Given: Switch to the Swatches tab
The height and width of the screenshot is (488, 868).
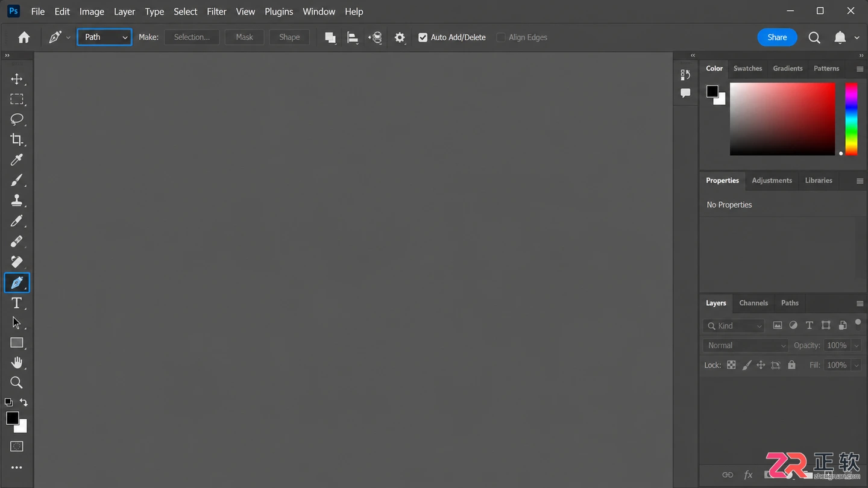Looking at the screenshot, I should point(747,69).
